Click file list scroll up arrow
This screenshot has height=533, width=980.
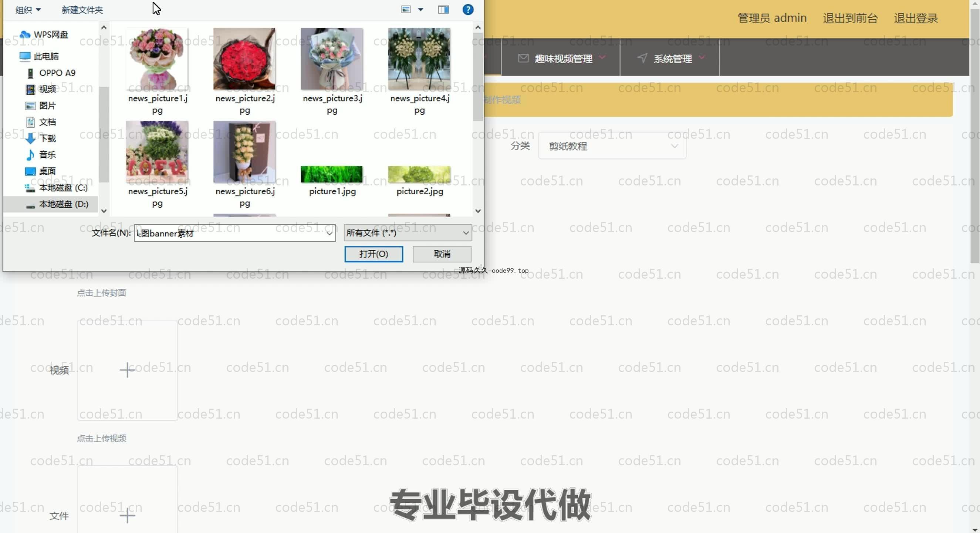(x=478, y=27)
